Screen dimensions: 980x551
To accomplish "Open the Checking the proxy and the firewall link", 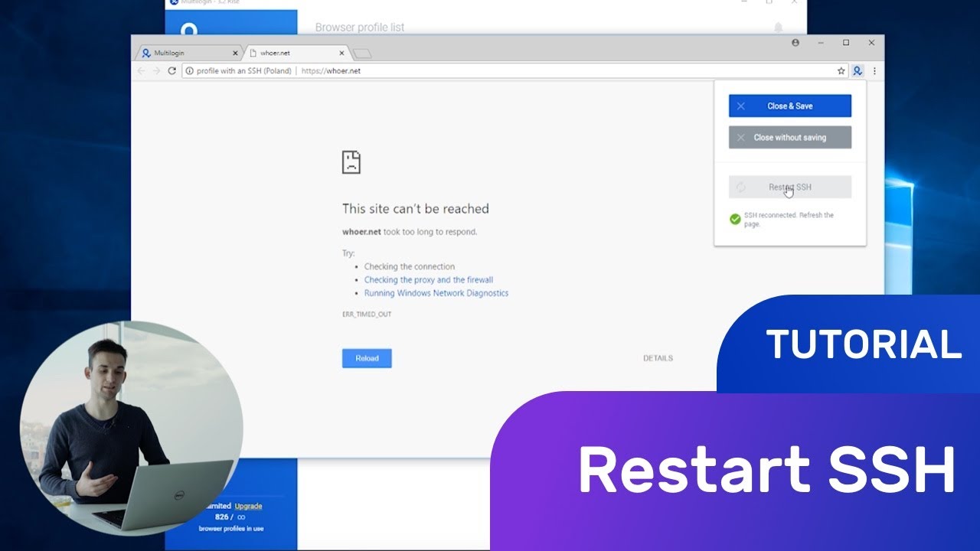I will click(429, 280).
